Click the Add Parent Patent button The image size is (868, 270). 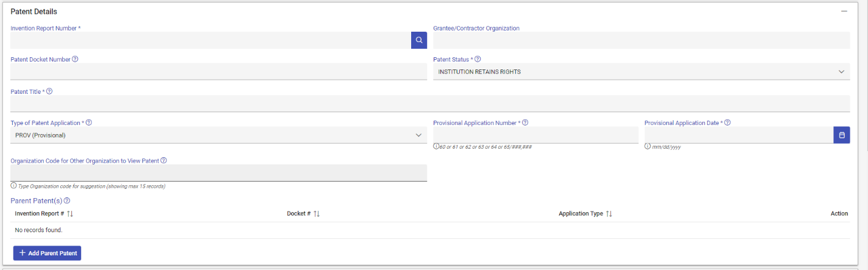pyautogui.click(x=47, y=253)
